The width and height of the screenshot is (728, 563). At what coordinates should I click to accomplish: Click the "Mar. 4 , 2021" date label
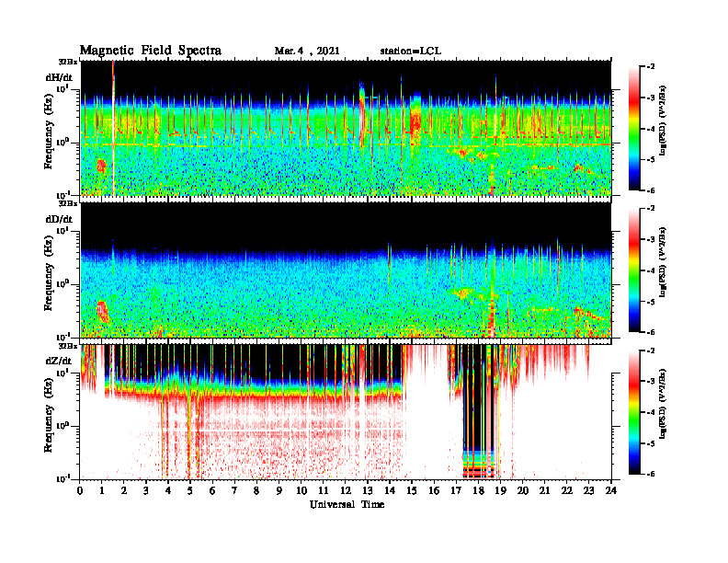[x=307, y=52]
